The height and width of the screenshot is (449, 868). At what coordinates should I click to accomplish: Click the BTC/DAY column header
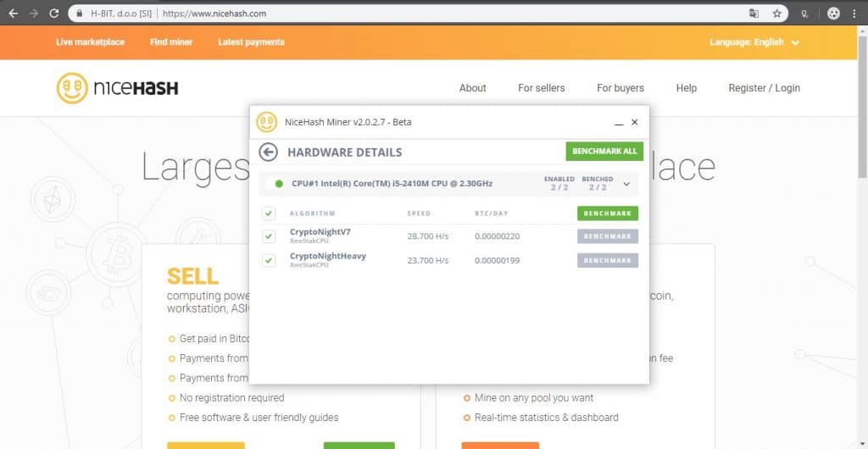point(491,213)
